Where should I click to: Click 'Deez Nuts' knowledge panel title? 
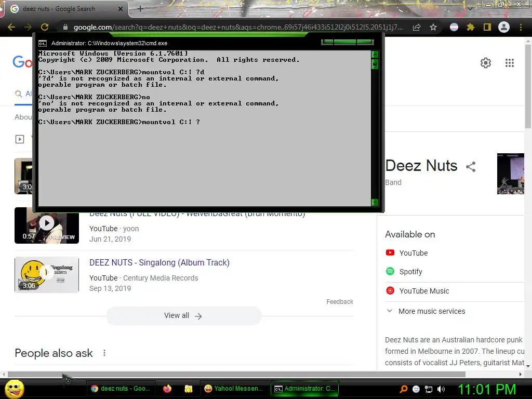pos(421,166)
